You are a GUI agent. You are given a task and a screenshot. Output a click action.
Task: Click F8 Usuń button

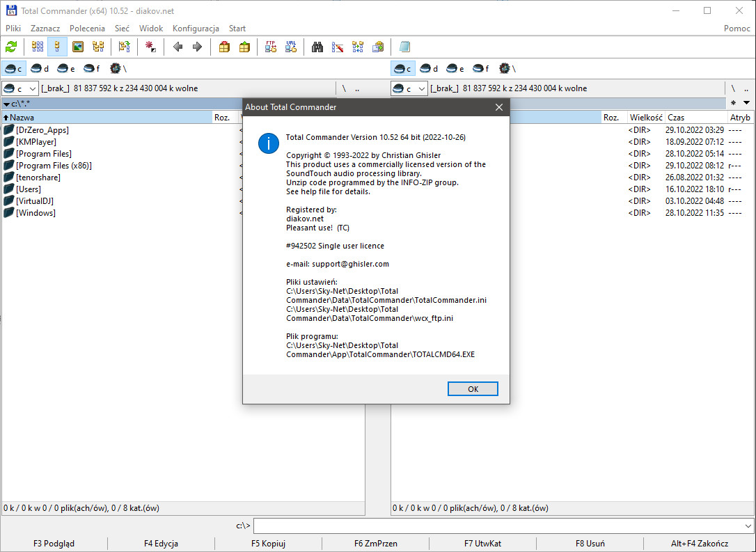tap(590, 544)
